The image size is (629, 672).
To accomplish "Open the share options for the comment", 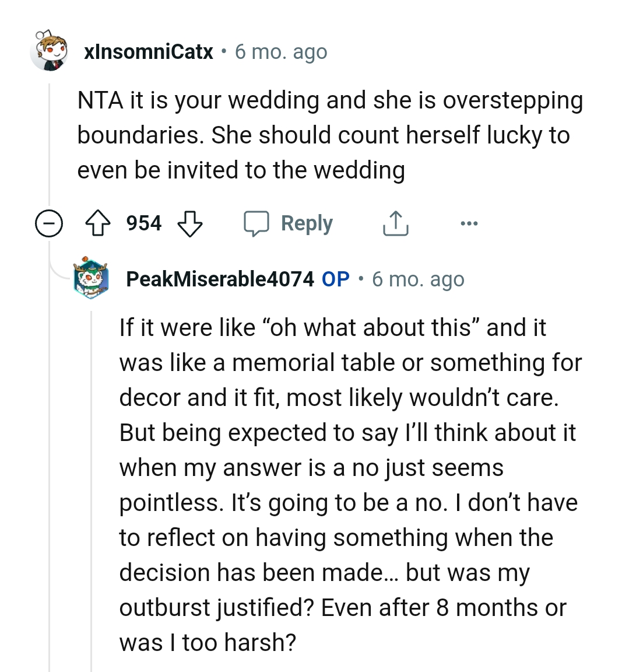I will 396,223.
